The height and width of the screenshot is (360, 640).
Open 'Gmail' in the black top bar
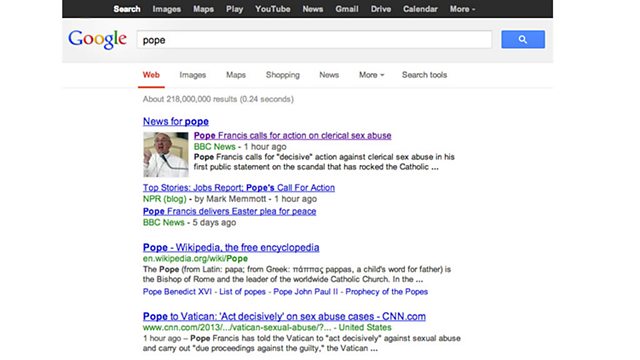pyautogui.click(x=347, y=9)
